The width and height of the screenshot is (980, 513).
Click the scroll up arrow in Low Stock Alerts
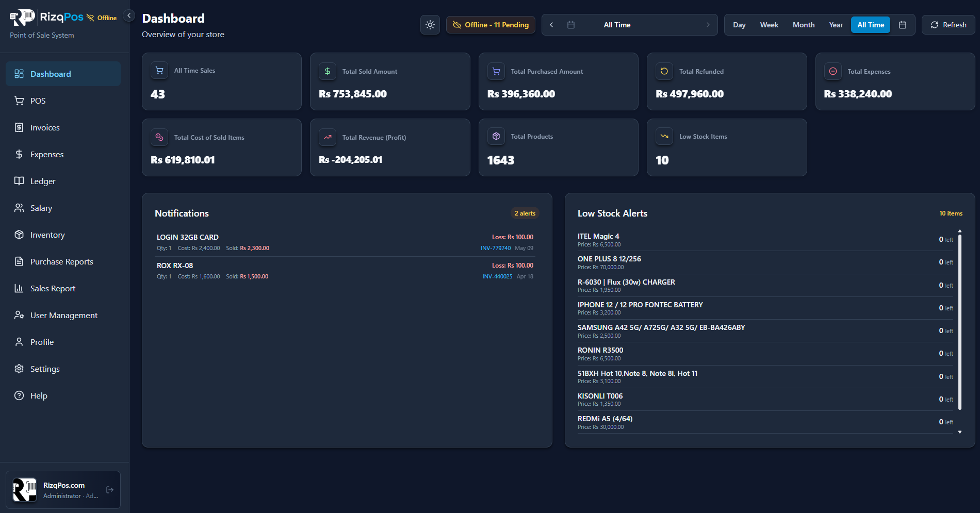click(x=960, y=231)
